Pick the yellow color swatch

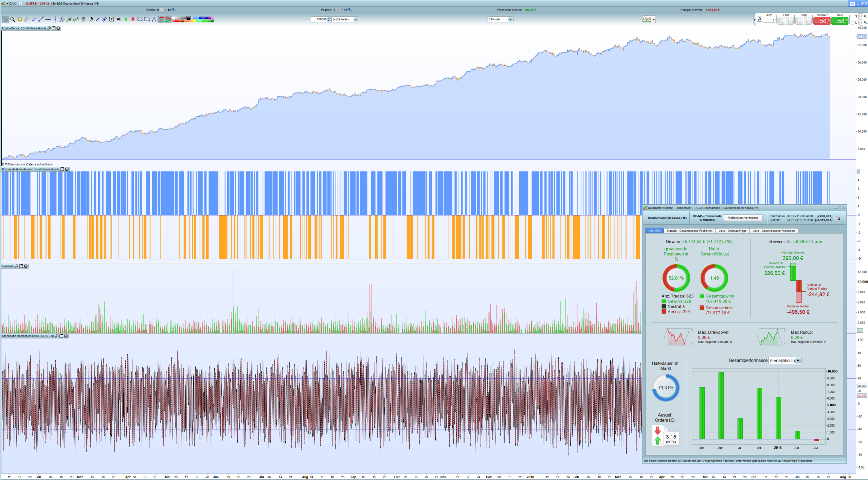[195, 21]
